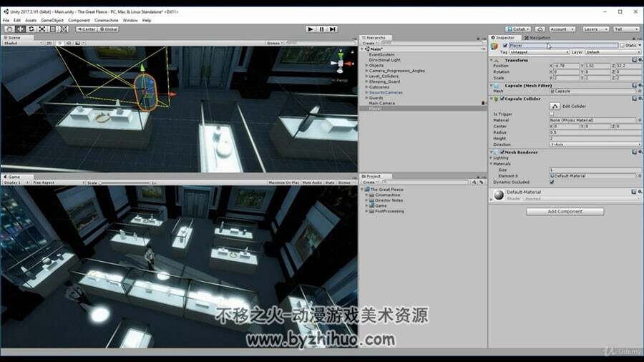Screen dimensions: 644x362
Task: Pick a physic material with the selector circle
Action: pyautogui.click(x=640, y=120)
